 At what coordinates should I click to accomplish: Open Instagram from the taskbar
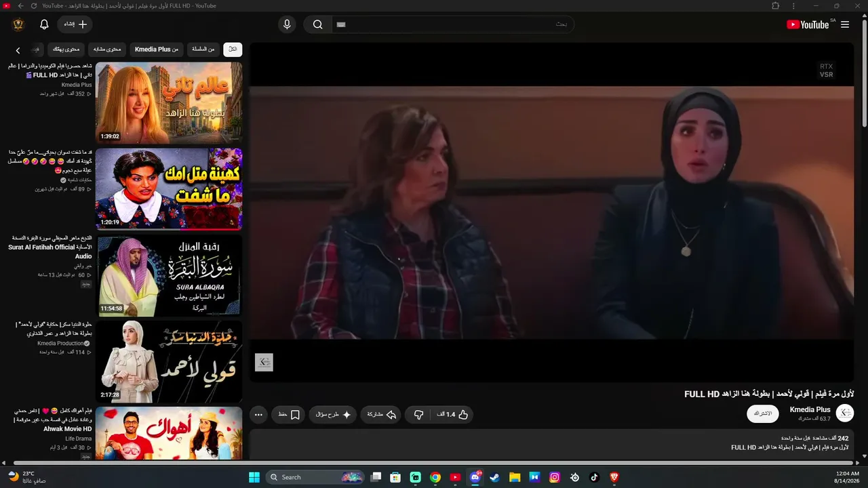pyautogui.click(x=555, y=477)
